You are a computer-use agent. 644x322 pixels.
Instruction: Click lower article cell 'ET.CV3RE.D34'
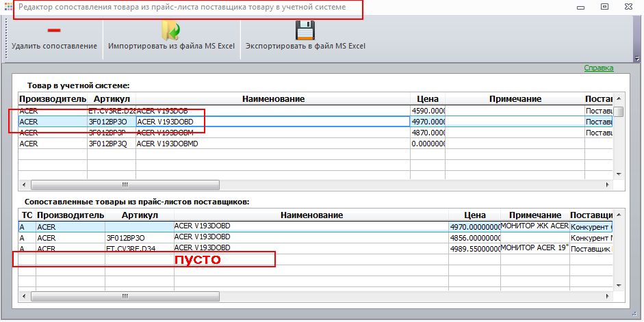[139, 249]
